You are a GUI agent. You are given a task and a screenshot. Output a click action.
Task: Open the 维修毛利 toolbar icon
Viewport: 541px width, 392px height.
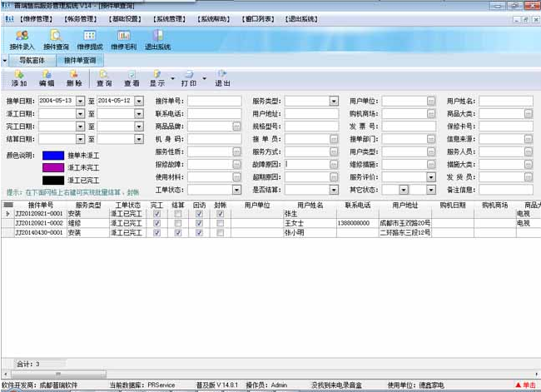point(123,40)
